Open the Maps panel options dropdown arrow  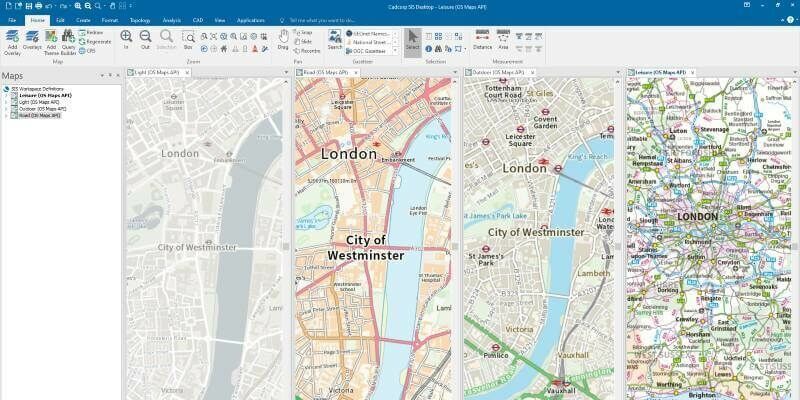click(103, 76)
